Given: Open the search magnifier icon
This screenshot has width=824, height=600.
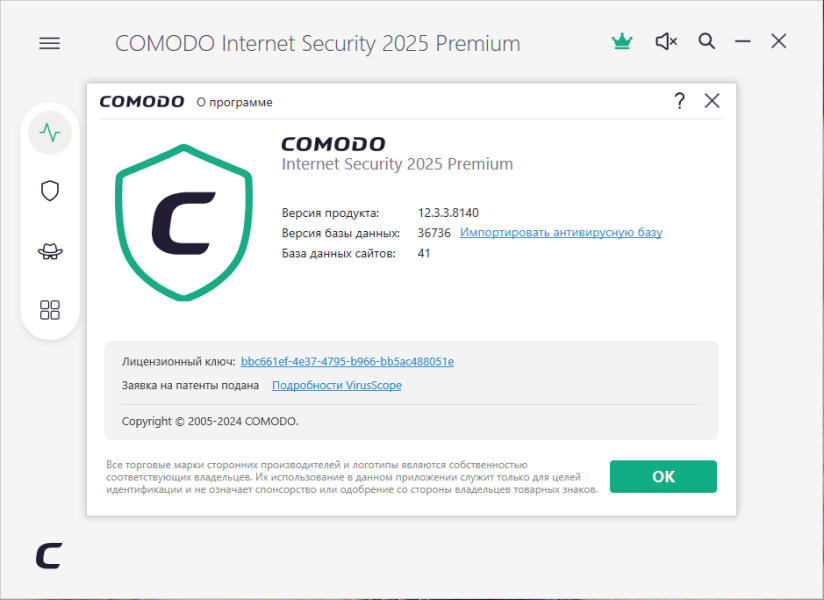Looking at the screenshot, I should tap(706, 41).
